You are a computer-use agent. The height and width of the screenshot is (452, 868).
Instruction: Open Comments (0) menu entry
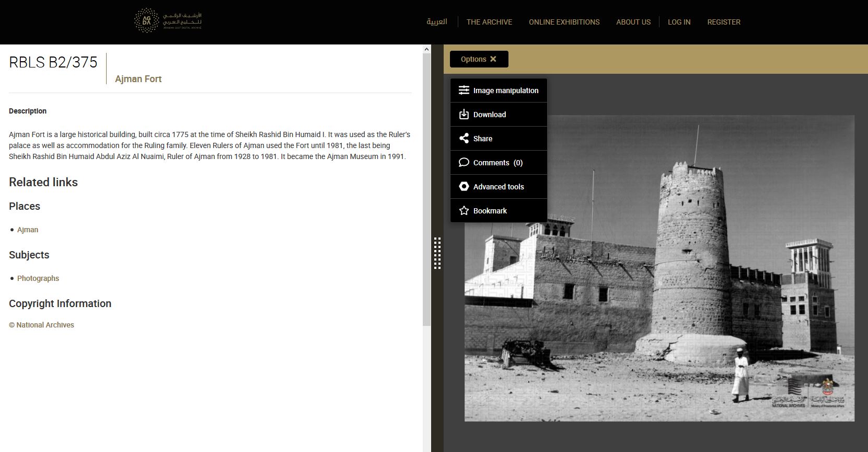pyautogui.click(x=499, y=163)
